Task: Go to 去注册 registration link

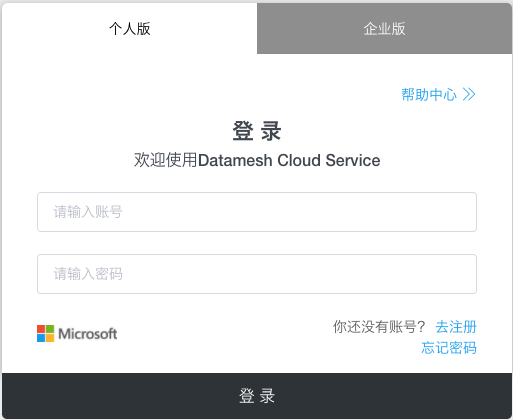Action: [456, 327]
